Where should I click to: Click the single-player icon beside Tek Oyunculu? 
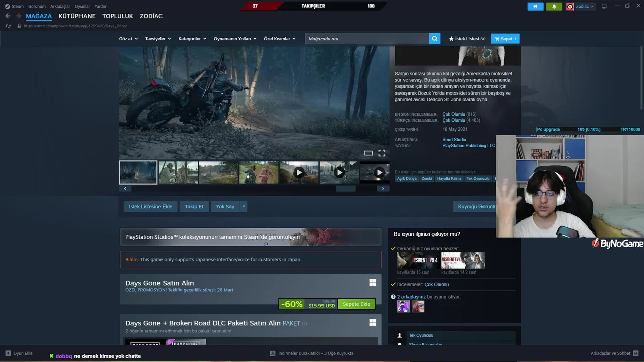(400, 335)
